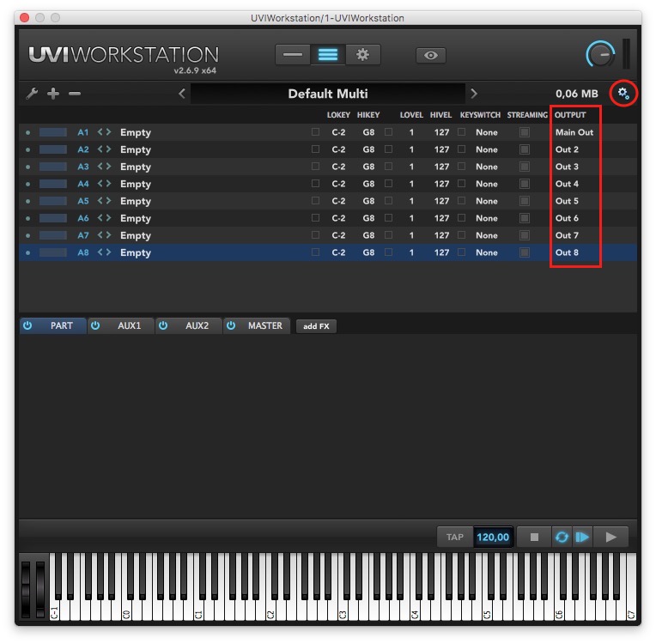Viewport: 656px width, 644px height.
Task: Toggle LOVEL learn checkbox for A6
Action: [388, 217]
